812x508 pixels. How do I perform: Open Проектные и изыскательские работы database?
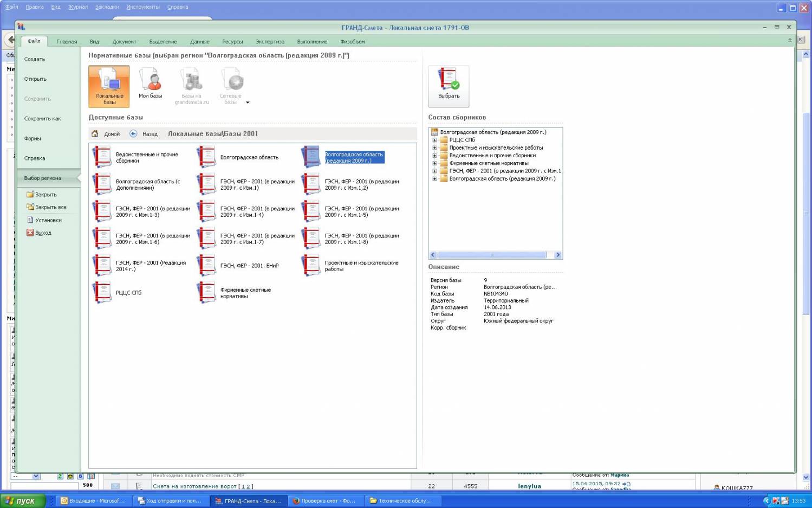pos(311,266)
